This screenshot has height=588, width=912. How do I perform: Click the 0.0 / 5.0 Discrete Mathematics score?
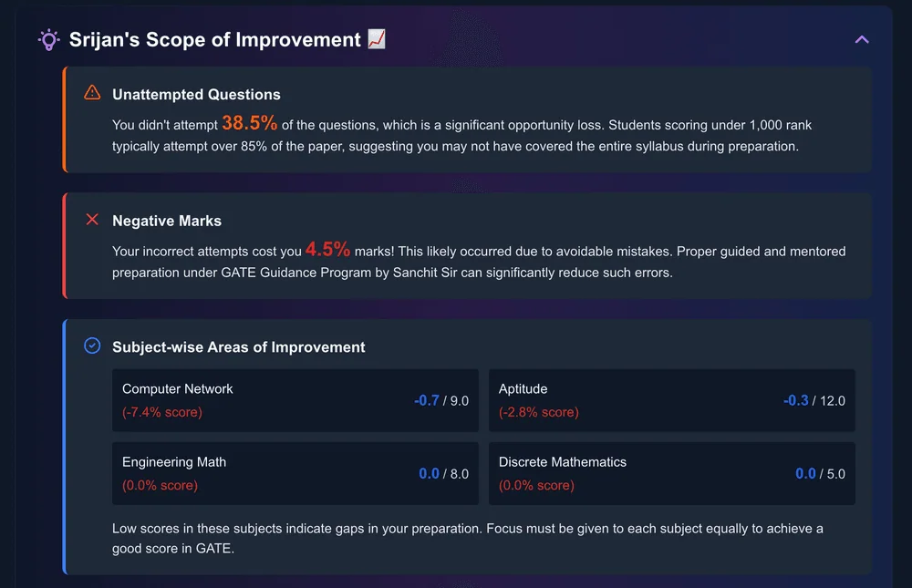point(820,473)
